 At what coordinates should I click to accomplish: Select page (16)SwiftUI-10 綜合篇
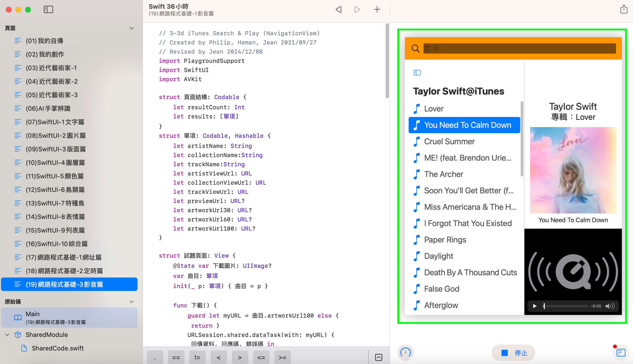point(57,244)
